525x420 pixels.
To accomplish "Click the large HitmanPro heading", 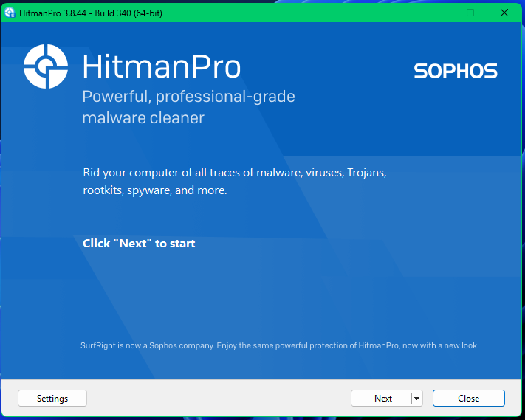I will pyautogui.click(x=162, y=66).
